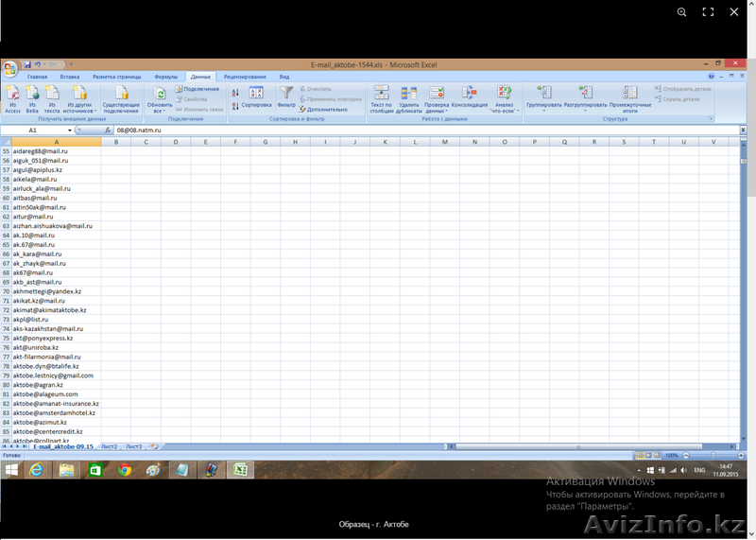Switch to sheet tab Лист2
This screenshot has height=540, width=756.
110,445
